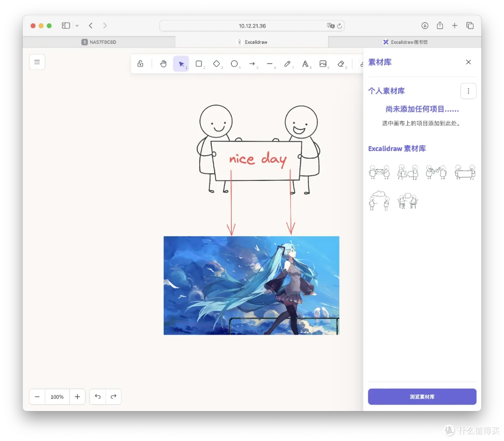Select the freehand Draw pencil tool
Screen dimensions: 504x441
[287, 63]
